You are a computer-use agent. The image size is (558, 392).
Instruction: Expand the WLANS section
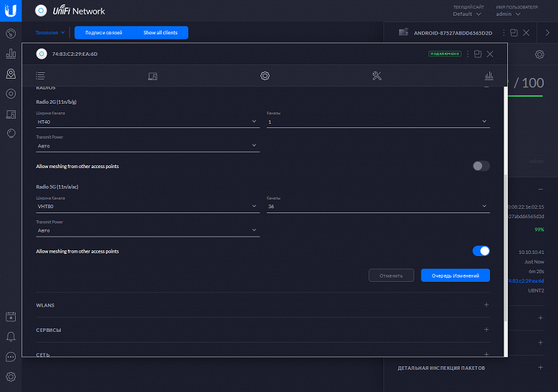point(486,305)
